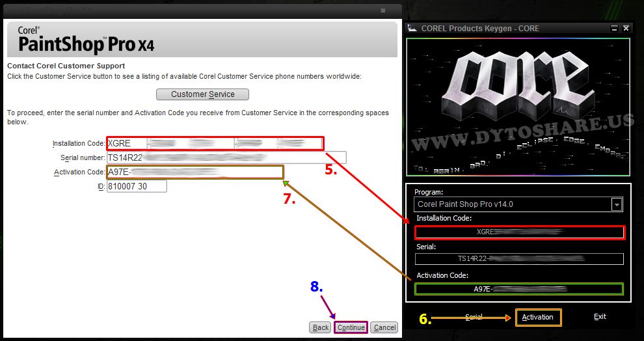Click the Customer Service button
The image size is (644, 341).
[202, 94]
